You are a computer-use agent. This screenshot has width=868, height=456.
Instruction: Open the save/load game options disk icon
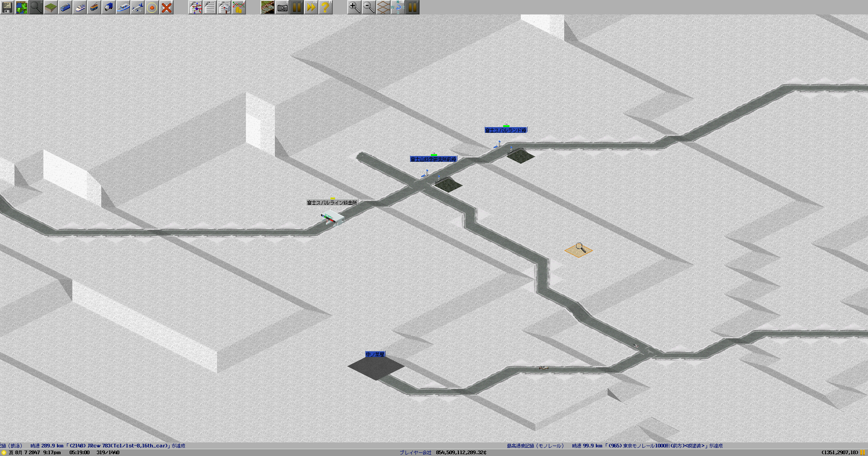(7, 7)
